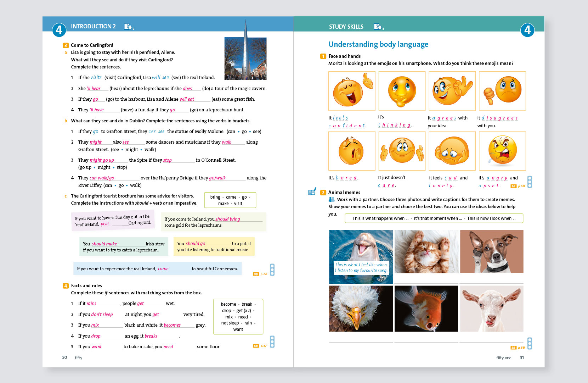Select the laughing thumbs-up emoji
The image size is (588, 383).
point(351,91)
